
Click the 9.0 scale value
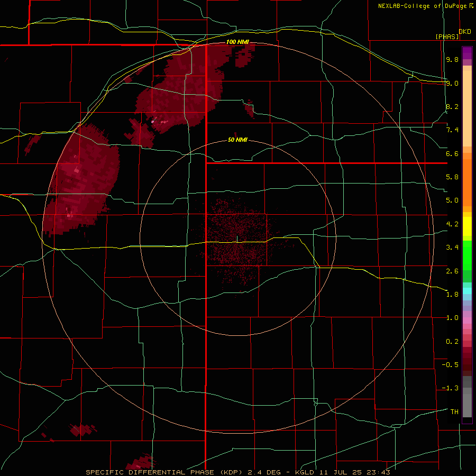tap(452, 83)
